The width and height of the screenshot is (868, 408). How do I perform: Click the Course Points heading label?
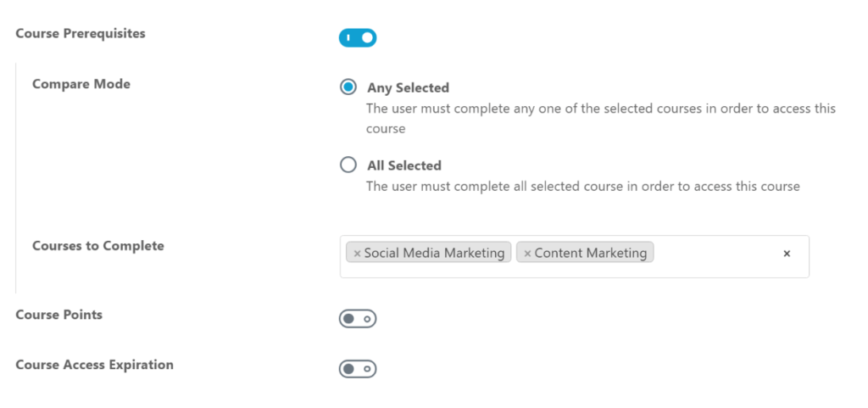pos(58,315)
